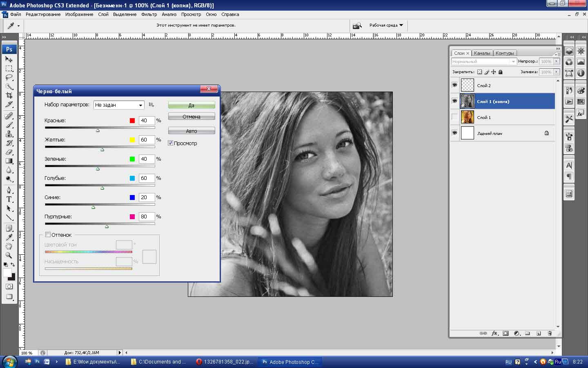Choose the Eraser tool

coord(9,152)
